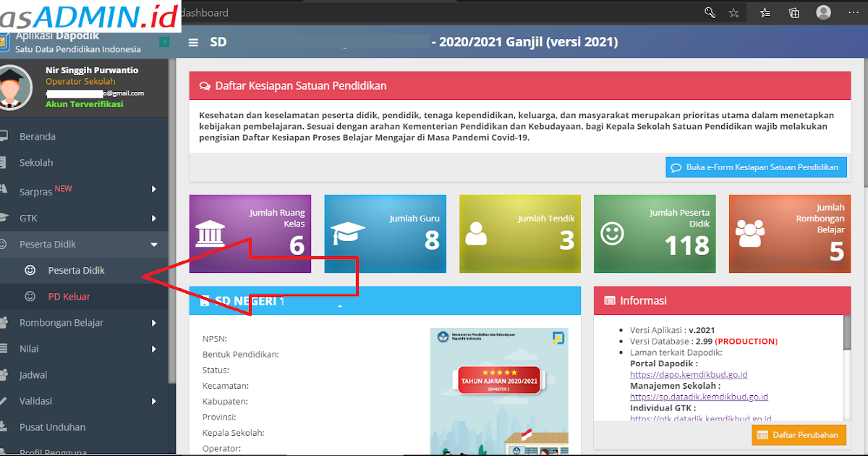The width and height of the screenshot is (868, 456).
Task: Collapse the sidebar using the green arrow
Action: 163,43
